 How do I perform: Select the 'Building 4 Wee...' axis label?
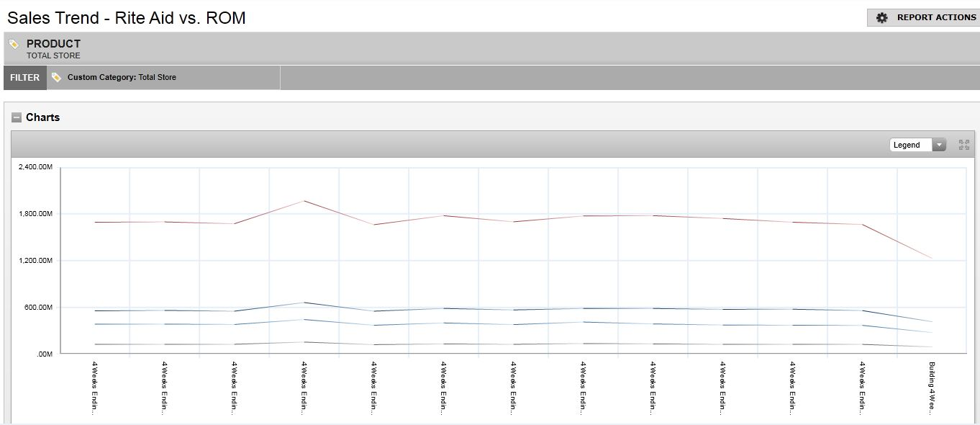point(932,388)
